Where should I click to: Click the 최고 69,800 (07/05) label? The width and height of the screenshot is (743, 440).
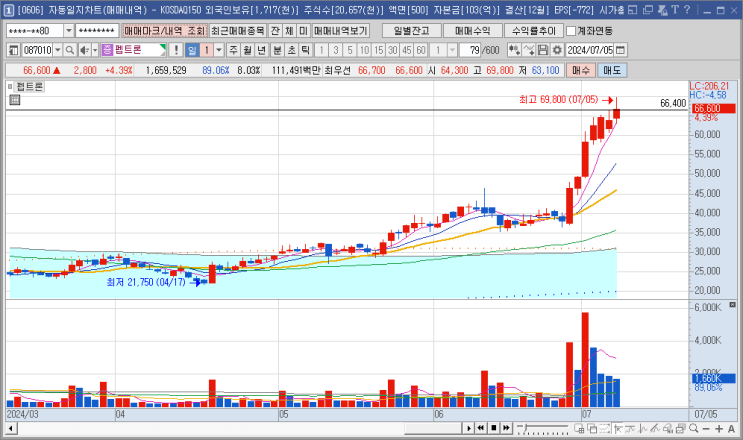tap(558, 99)
